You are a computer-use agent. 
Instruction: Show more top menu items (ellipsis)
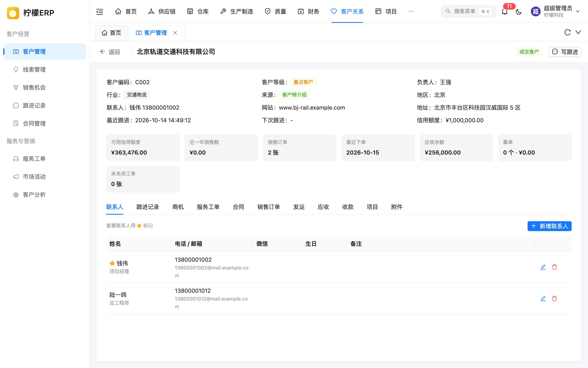point(411,11)
